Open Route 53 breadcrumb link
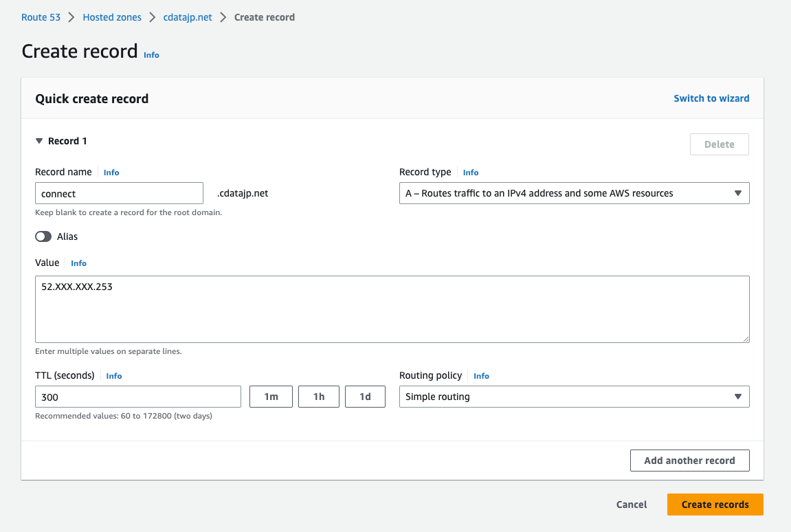The image size is (791, 532). [41, 17]
